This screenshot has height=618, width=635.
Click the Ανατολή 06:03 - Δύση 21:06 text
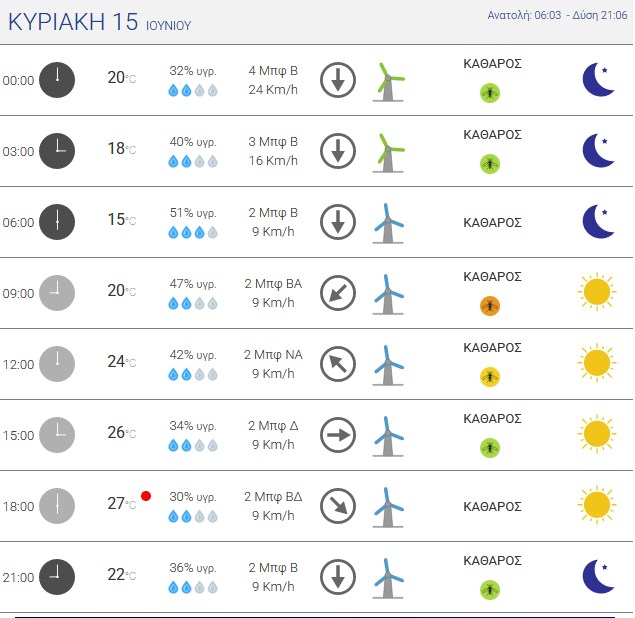pos(557,15)
